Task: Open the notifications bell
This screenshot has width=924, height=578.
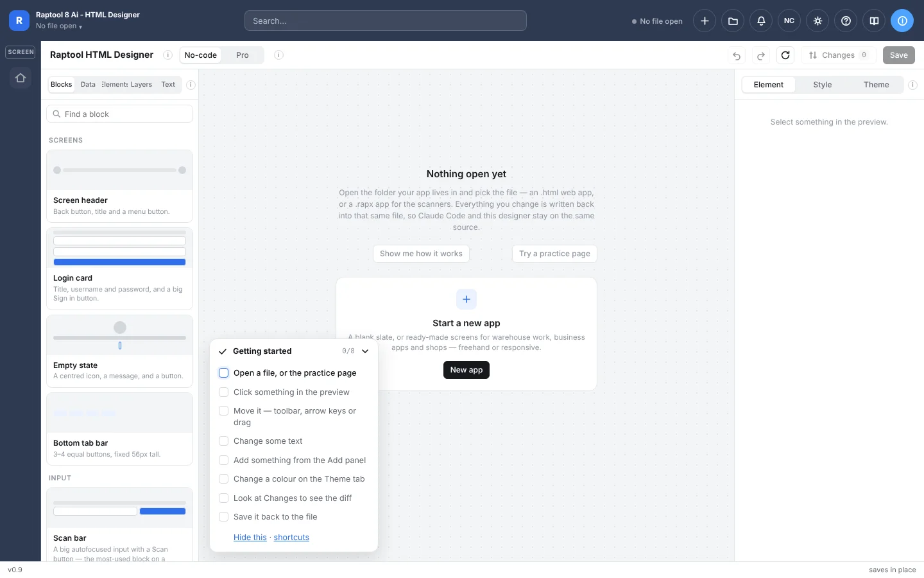Action: [761, 21]
